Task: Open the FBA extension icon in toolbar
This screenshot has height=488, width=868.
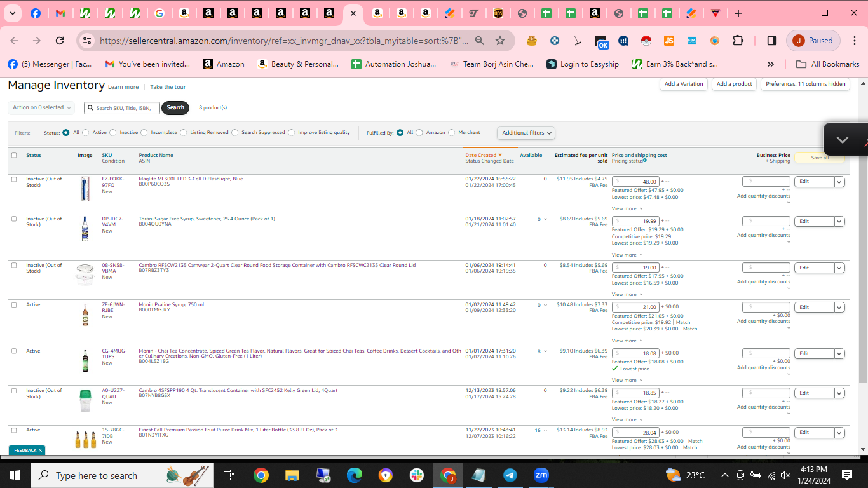Action: (692, 41)
